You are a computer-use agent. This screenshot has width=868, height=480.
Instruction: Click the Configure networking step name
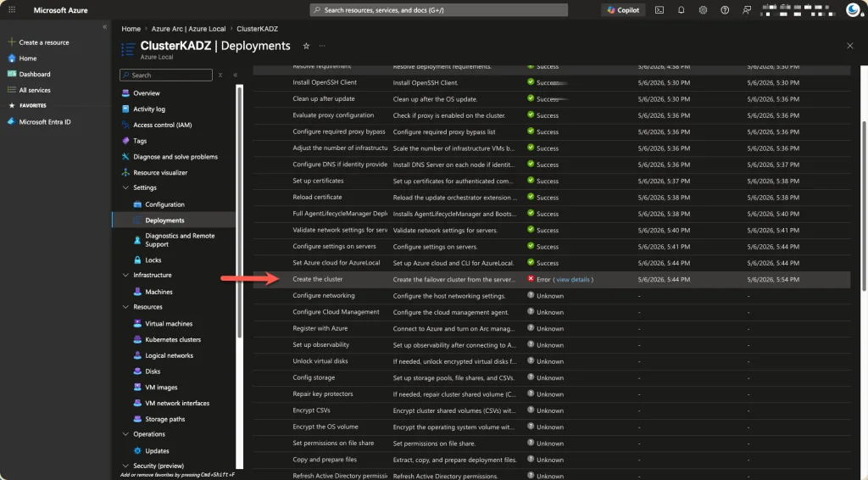(323, 296)
